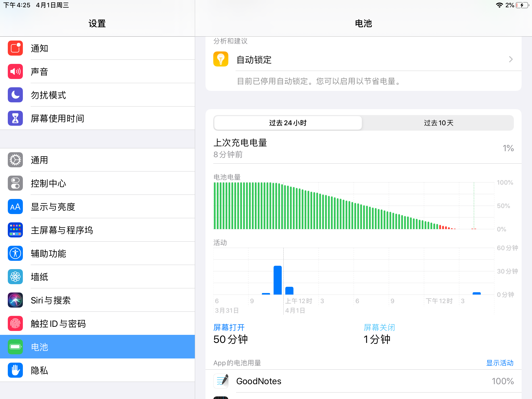Tap the General (通用) gear icon
Image resolution: width=532 pixels, height=399 pixels.
tap(15, 160)
